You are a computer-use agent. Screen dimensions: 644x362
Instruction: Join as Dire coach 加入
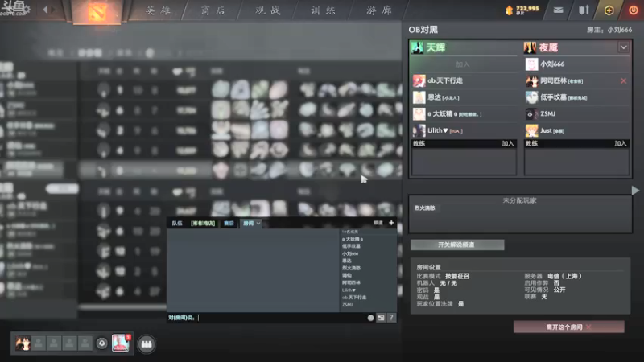pyautogui.click(x=620, y=143)
